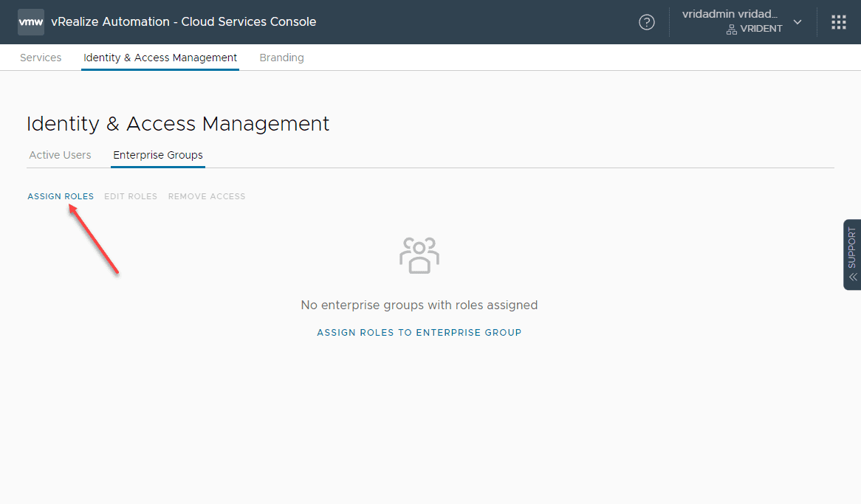Click the VRIDENT organization name
861x504 pixels.
click(x=761, y=30)
